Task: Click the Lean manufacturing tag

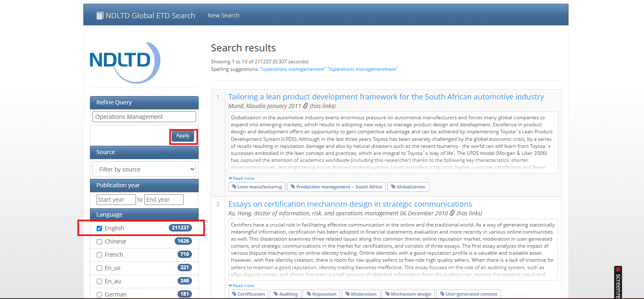Action: pyautogui.click(x=257, y=187)
